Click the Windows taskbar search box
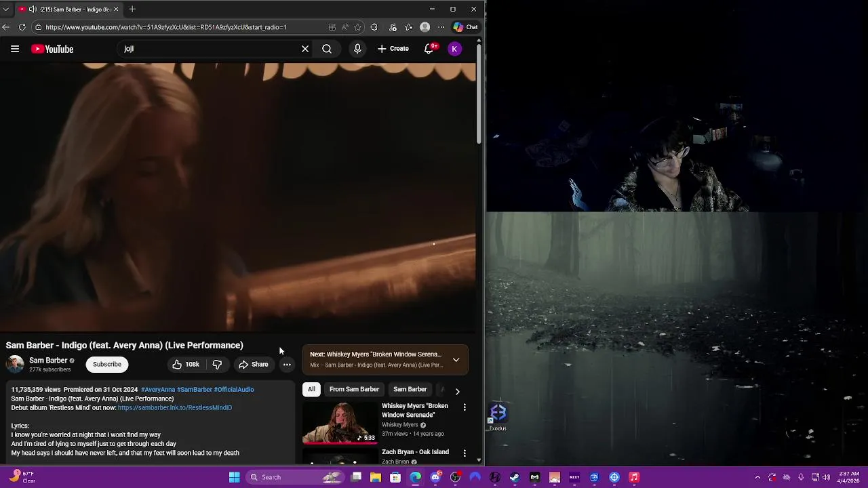 (294, 477)
